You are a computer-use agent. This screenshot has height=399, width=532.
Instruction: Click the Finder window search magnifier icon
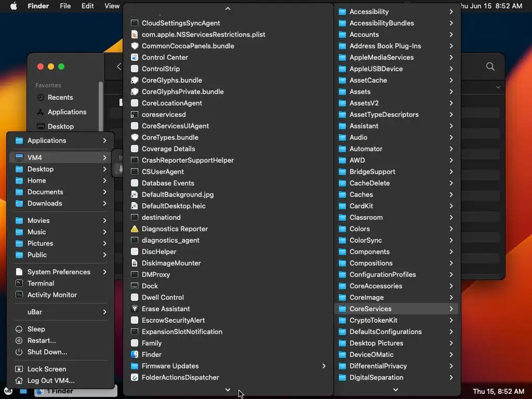490,66
